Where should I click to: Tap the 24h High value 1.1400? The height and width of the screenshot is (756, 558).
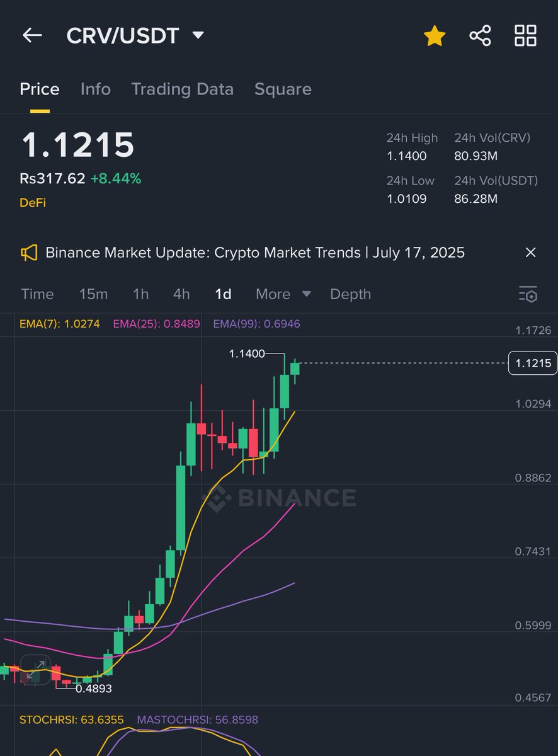406,156
